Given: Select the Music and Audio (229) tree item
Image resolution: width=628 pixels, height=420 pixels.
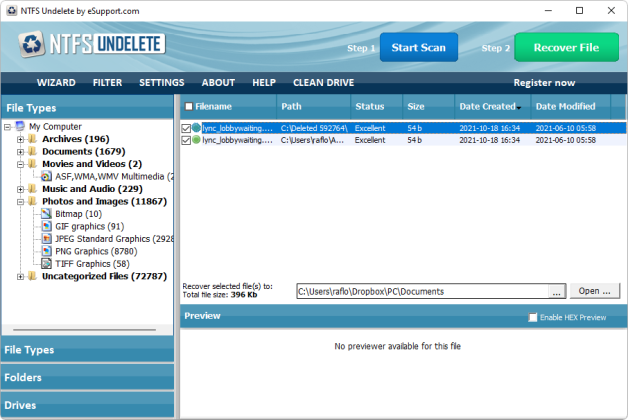Looking at the screenshot, I should pos(93,189).
